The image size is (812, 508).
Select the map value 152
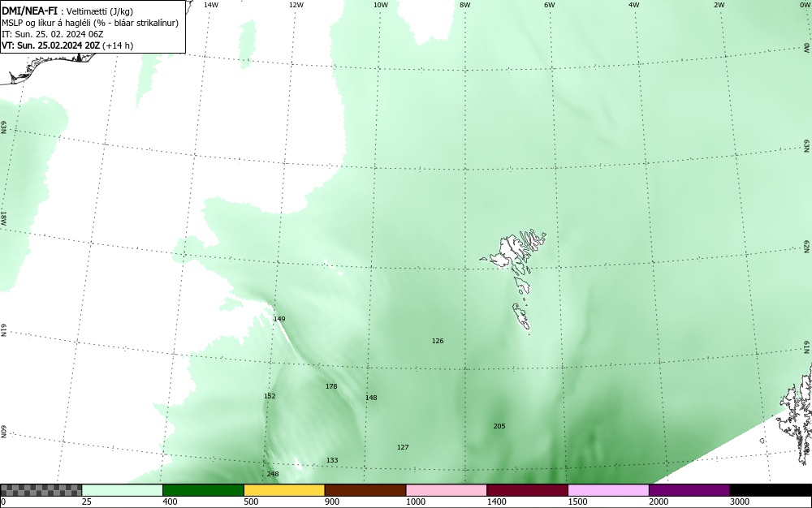[270, 396]
